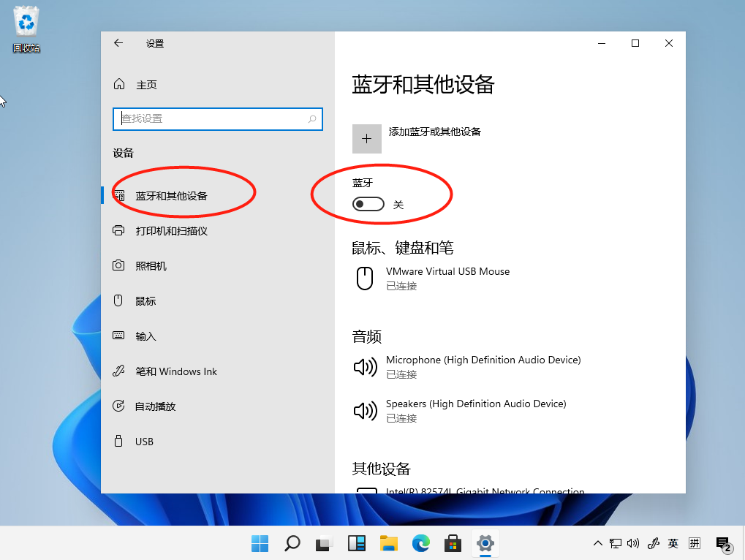The image size is (745, 560).
Task: Open Microsoft Edge from the taskbar
Action: (420, 543)
